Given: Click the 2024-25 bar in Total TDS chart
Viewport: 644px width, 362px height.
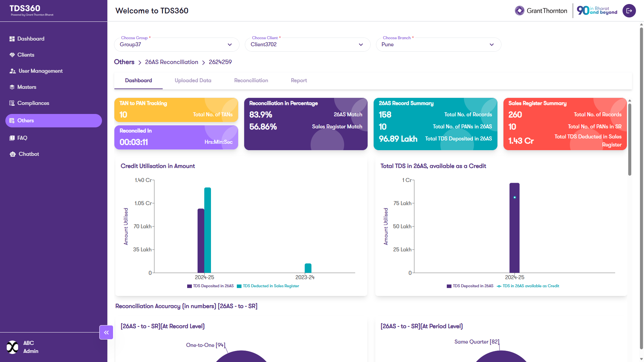Looking at the screenshot, I should point(515,228).
